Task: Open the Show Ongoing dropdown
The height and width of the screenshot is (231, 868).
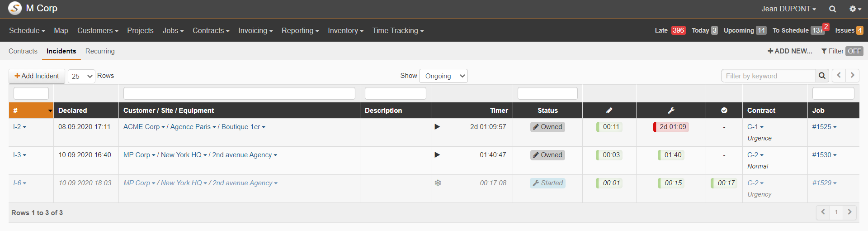Action: [x=443, y=76]
